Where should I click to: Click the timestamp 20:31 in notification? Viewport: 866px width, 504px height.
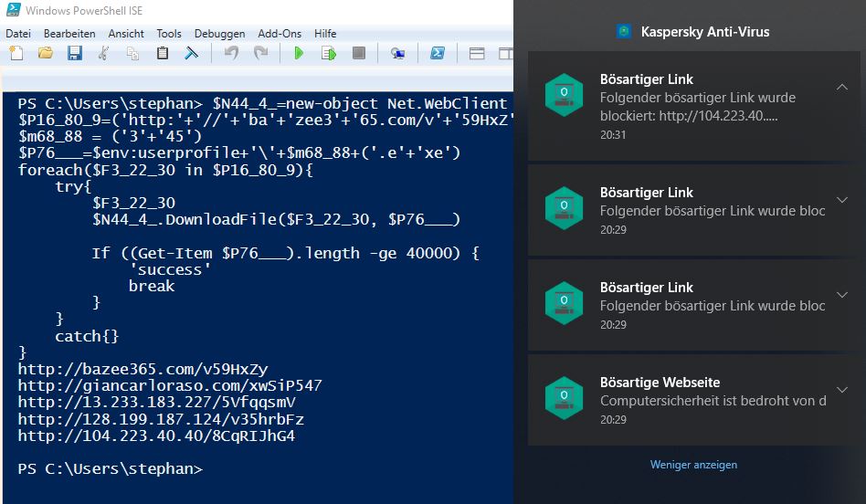coord(613,135)
